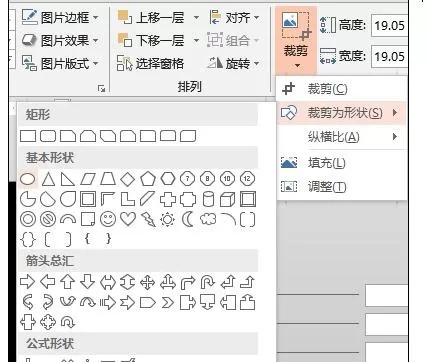Pick the left arrow shape
Viewport: 427px width, 362px height.
(x=48, y=282)
